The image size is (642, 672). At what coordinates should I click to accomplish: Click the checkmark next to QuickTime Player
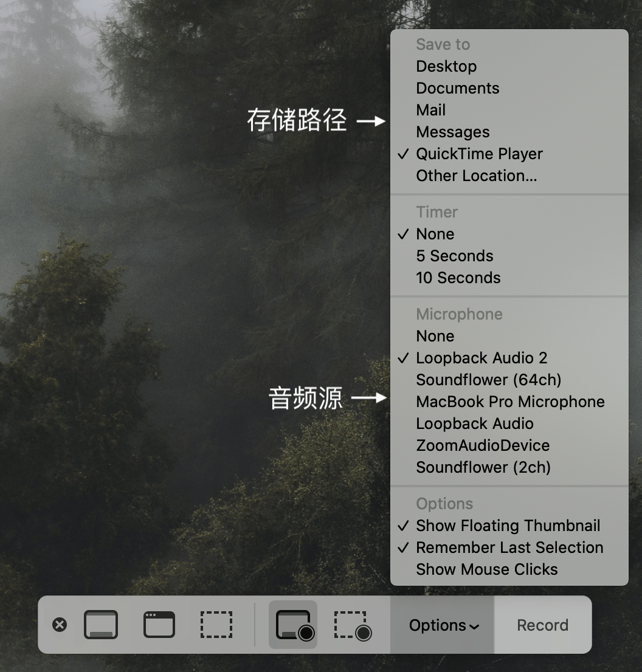[x=403, y=154]
